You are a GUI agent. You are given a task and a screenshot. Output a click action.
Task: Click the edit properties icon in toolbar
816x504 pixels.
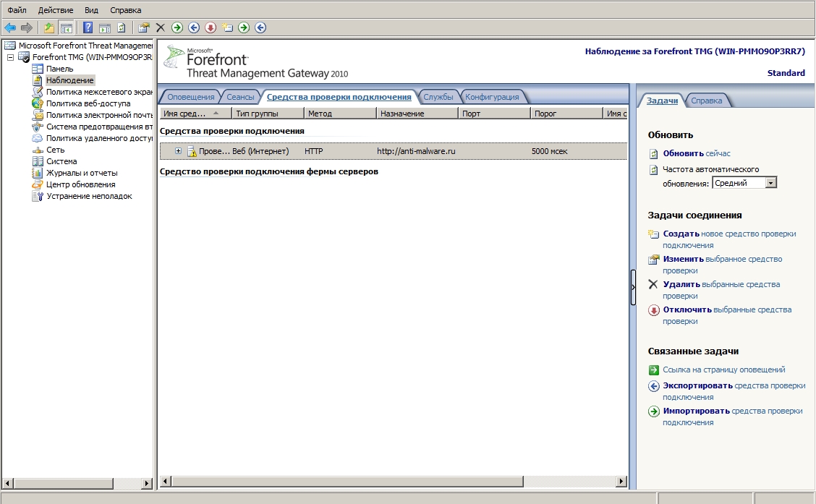pyautogui.click(x=144, y=27)
